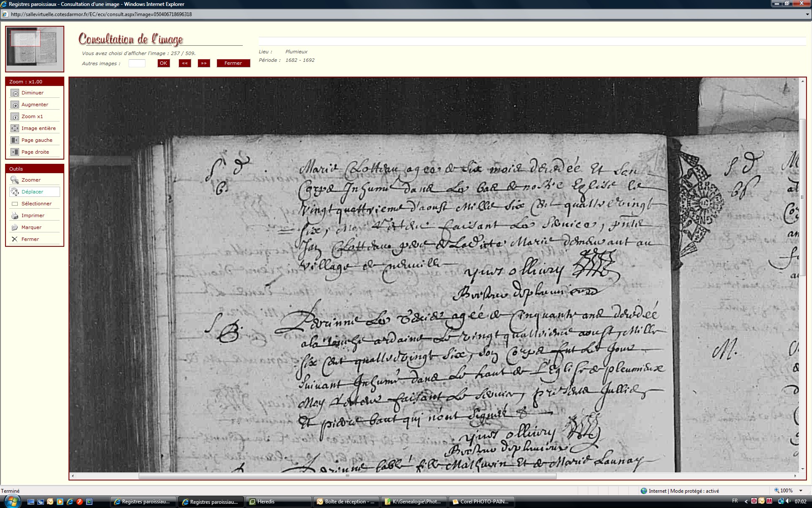Click the Marquer bookmark tool
Viewport: 812px width, 508px height.
pos(15,228)
